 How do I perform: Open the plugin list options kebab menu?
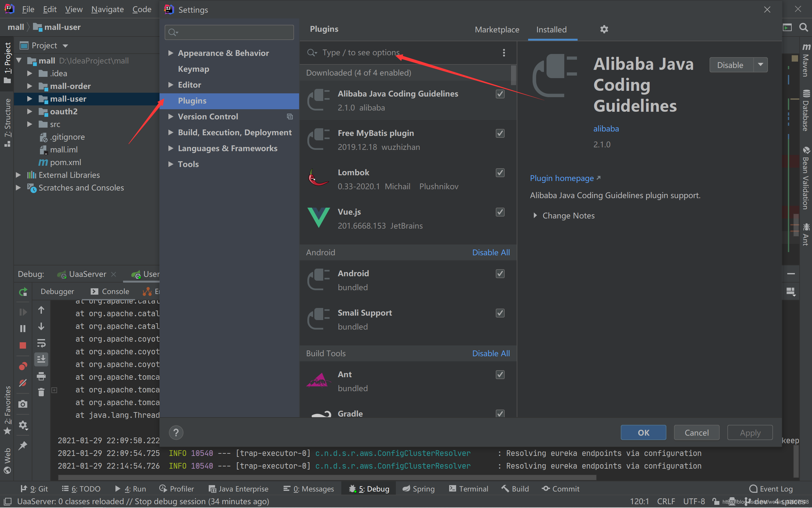(504, 52)
